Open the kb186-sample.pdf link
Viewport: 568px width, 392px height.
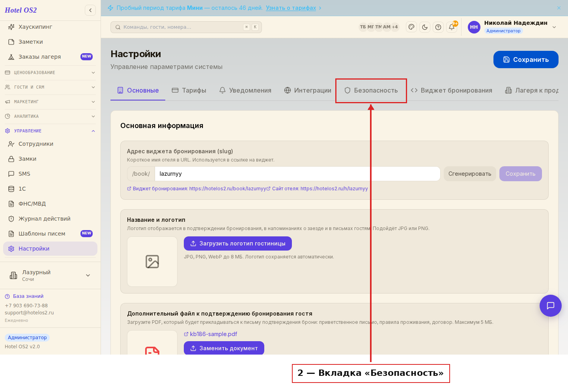tap(211, 334)
